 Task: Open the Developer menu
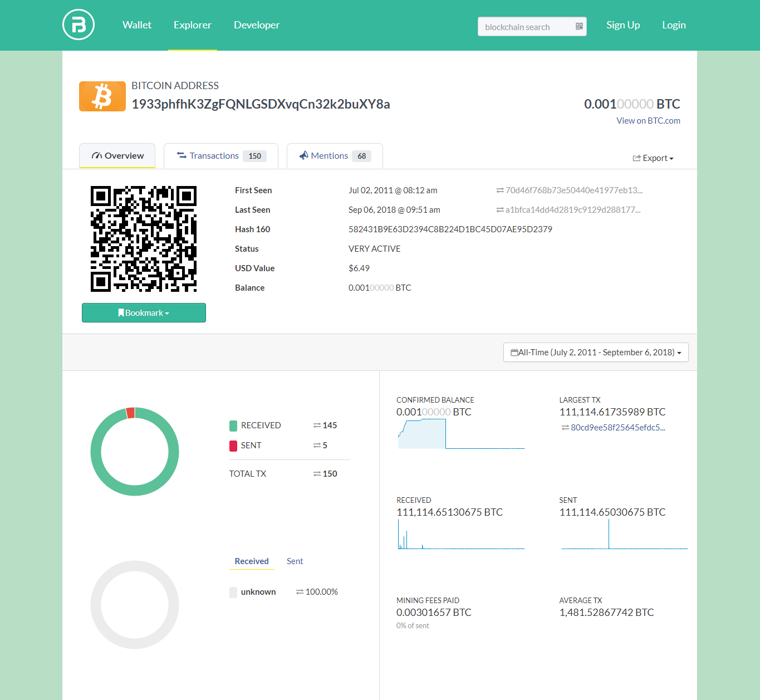click(x=257, y=25)
